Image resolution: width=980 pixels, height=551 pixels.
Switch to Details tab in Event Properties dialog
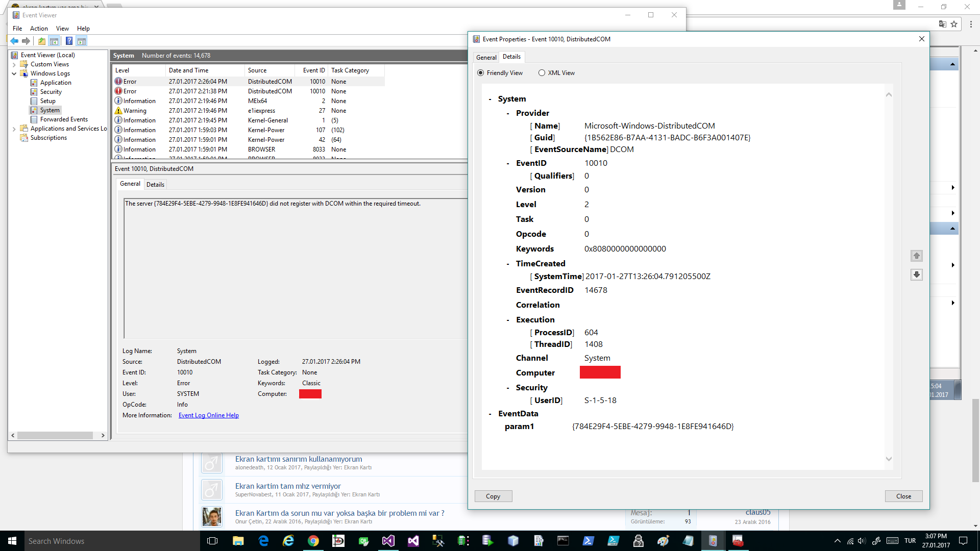point(511,57)
